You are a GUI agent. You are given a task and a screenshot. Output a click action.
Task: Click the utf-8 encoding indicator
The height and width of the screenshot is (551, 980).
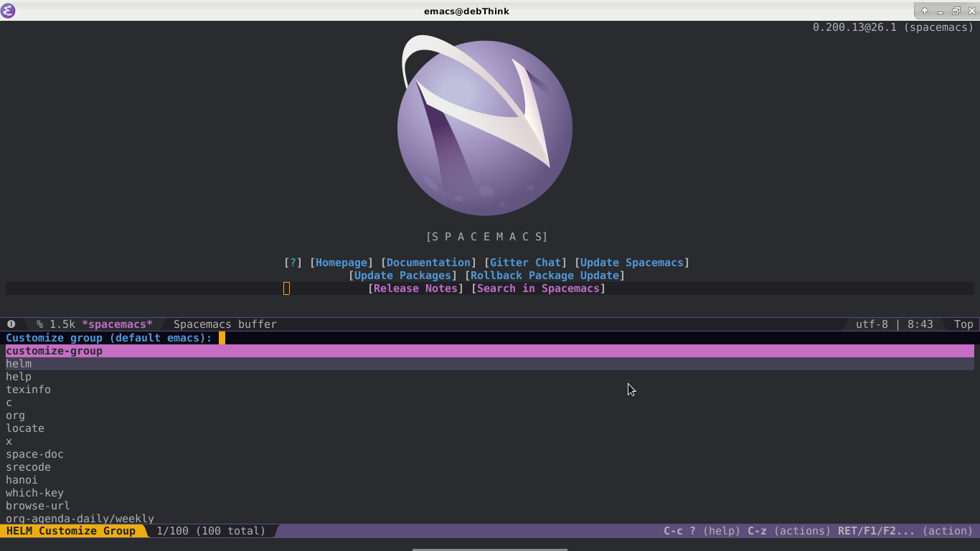coord(872,324)
